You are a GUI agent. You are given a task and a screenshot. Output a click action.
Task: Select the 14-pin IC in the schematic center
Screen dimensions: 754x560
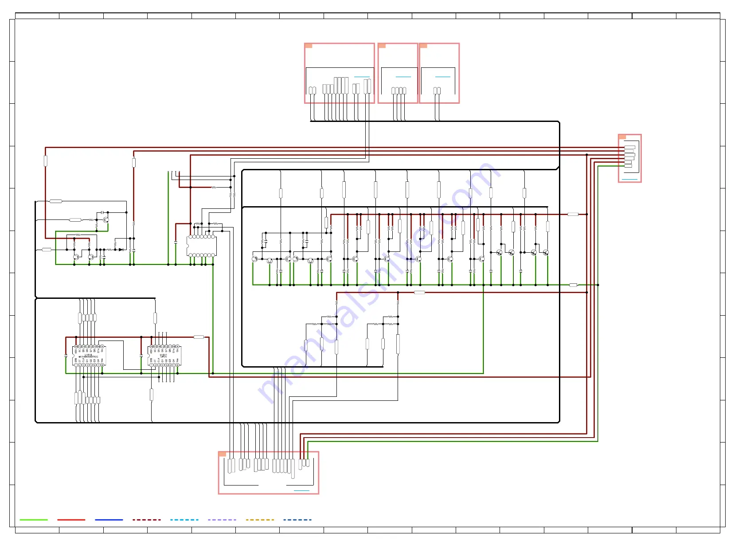(x=202, y=246)
